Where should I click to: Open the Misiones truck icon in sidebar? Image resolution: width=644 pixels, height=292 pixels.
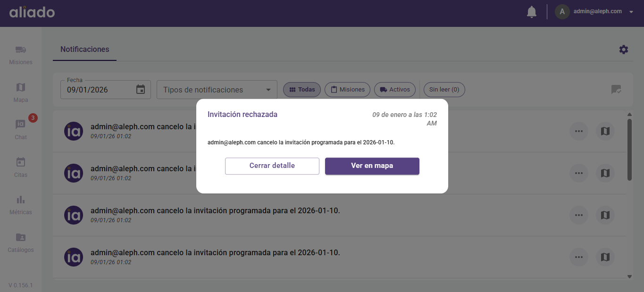coord(21,50)
